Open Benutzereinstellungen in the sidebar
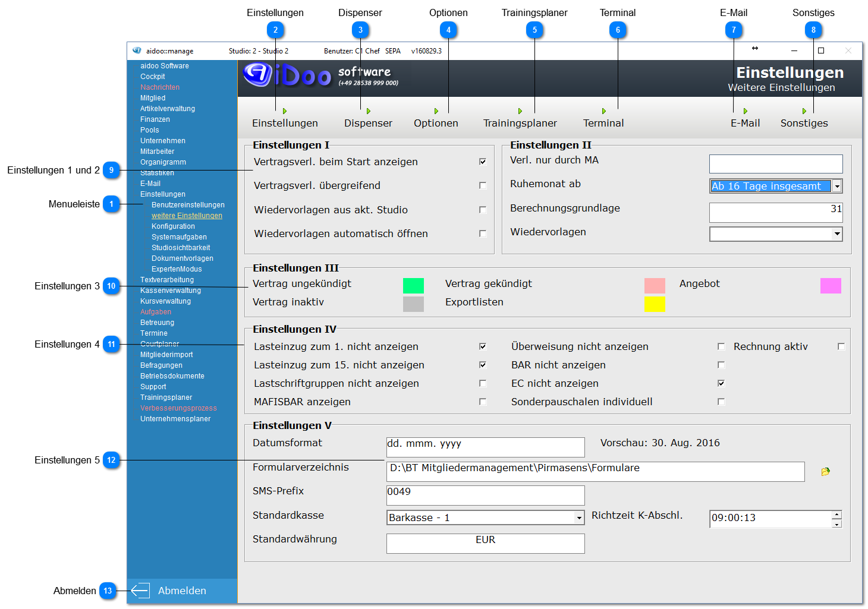This screenshot has width=868, height=609. (188, 205)
